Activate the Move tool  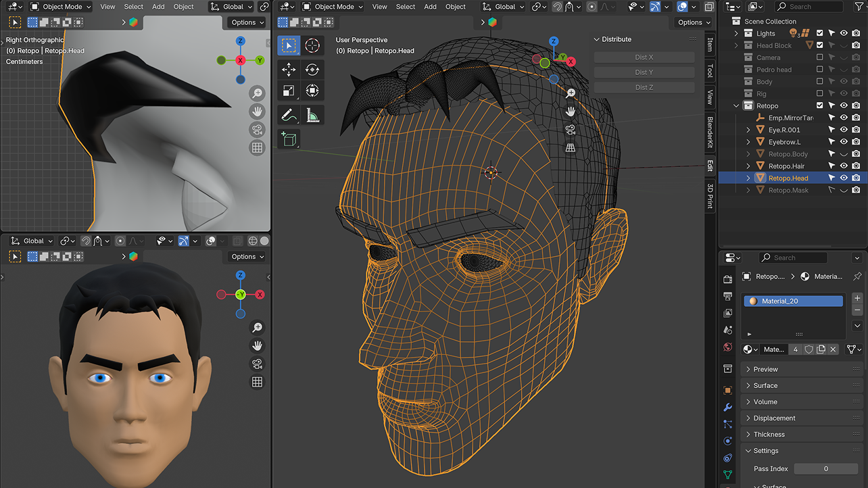coord(289,70)
